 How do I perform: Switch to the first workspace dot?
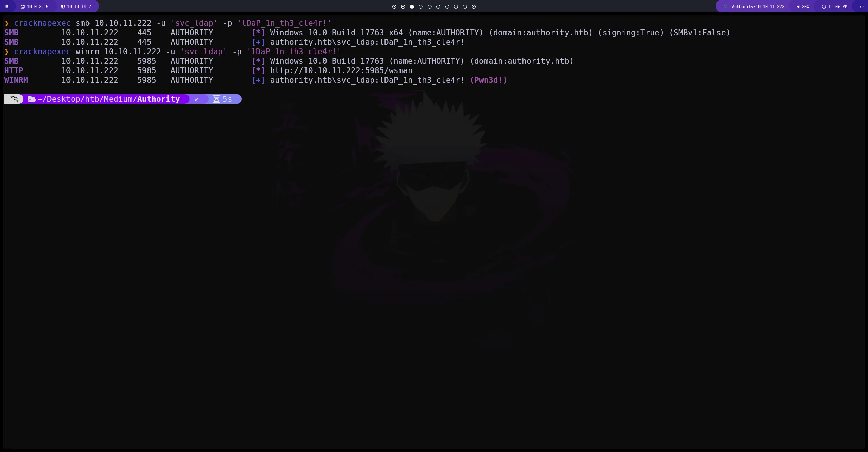(394, 7)
